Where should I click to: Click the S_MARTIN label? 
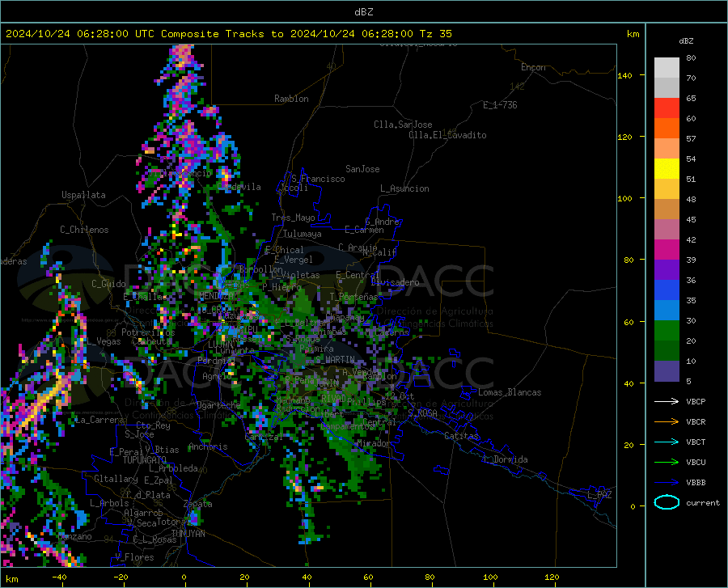pos(335,360)
